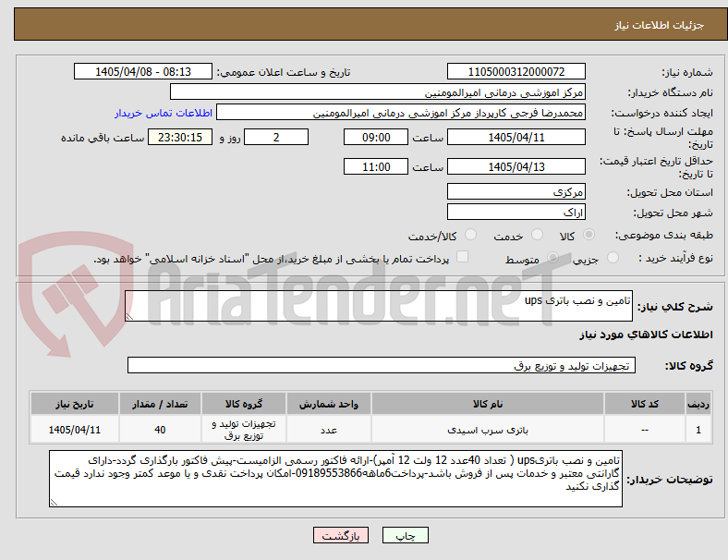The width and height of the screenshot is (728, 560).
Task: Select the خدمت radio button
Action: click(537, 235)
